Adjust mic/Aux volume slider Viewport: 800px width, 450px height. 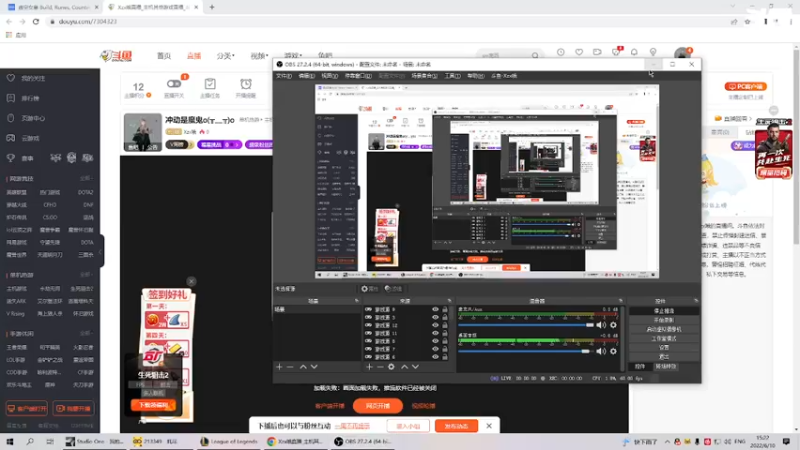pyautogui.click(x=526, y=325)
